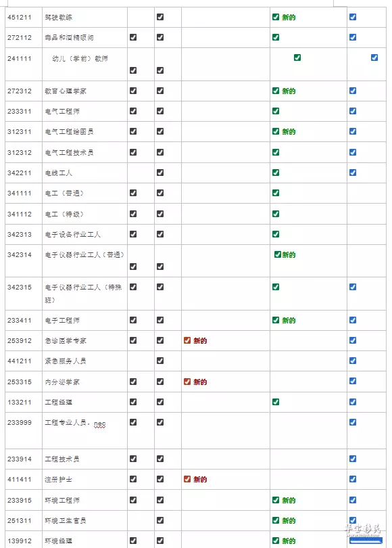The image size is (392, 548).
Task: Toggle the green checkbox in row 342314
Action: click(x=278, y=254)
